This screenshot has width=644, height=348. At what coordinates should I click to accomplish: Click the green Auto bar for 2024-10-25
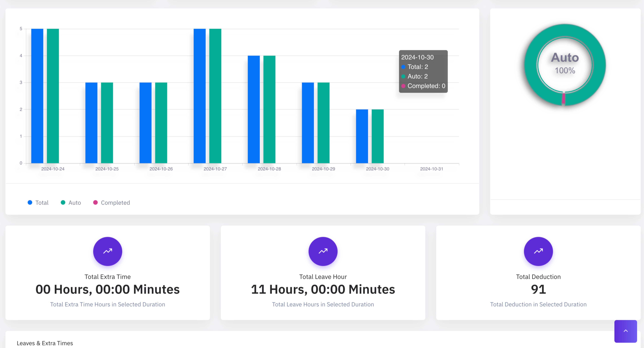point(107,123)
